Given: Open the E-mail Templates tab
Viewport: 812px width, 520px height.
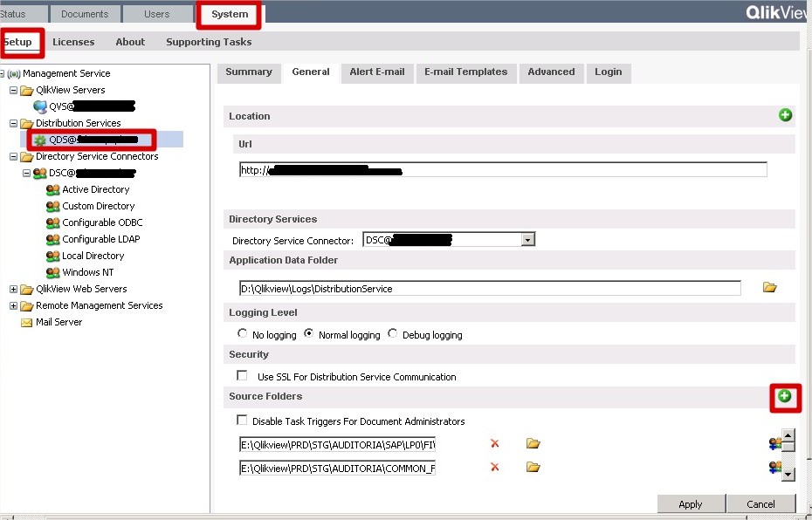Looking at the screenshot, I should coord(465,72).
